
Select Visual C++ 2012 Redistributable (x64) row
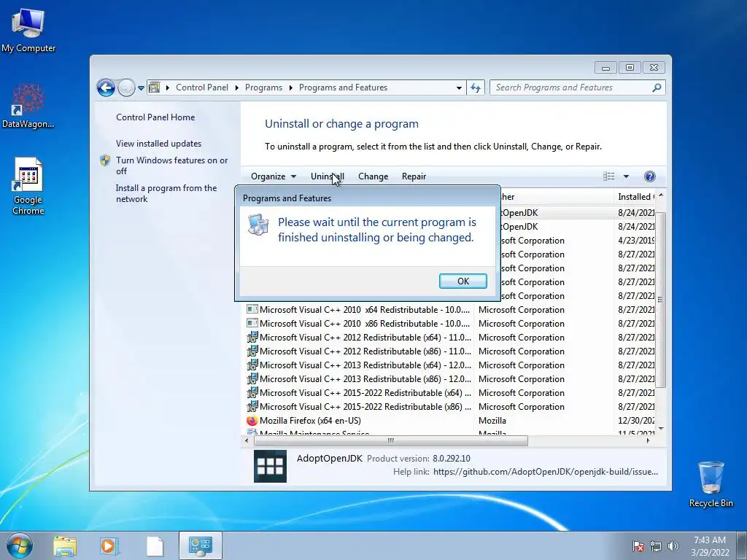click(450, 337)
